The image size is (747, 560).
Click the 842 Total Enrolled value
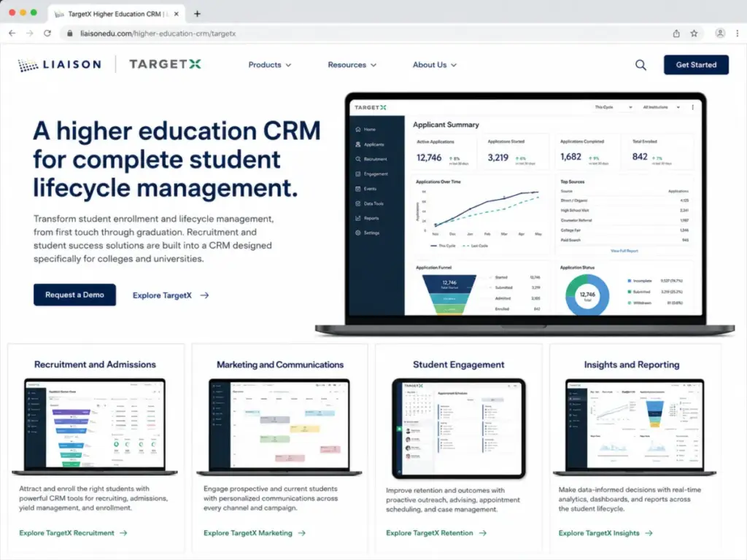click(x=640, y=157)
